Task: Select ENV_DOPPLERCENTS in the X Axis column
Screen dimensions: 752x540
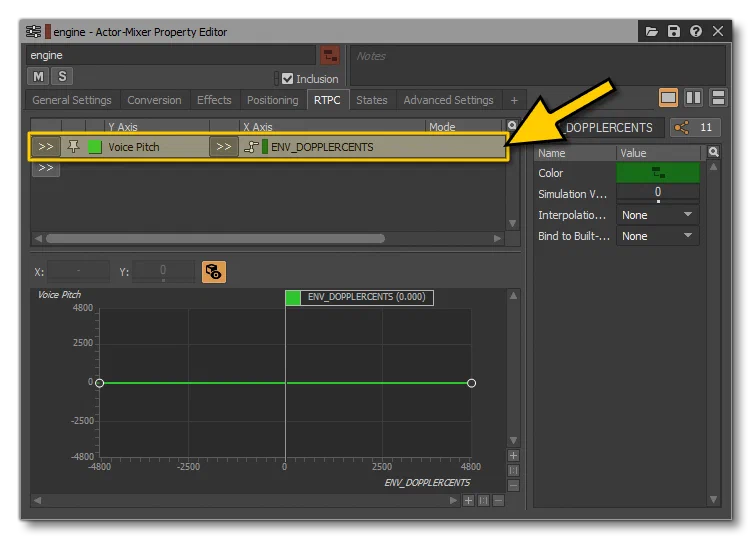Action: point(322,147)
